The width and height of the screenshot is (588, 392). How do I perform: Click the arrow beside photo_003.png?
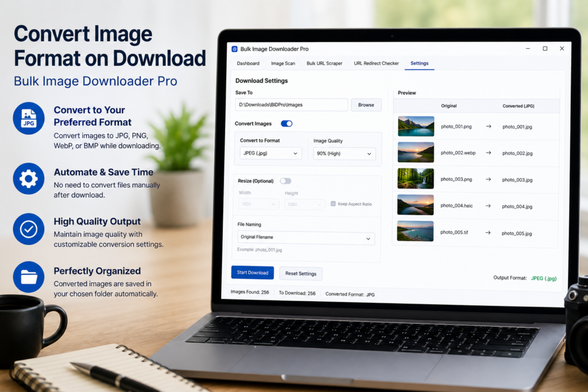pyautogui.click(x=488, y=180)
